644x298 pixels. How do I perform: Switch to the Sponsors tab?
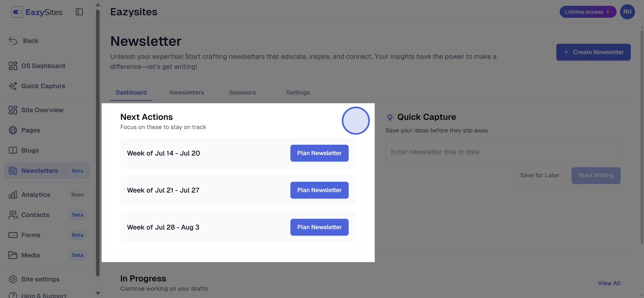[x=242, y=92]
